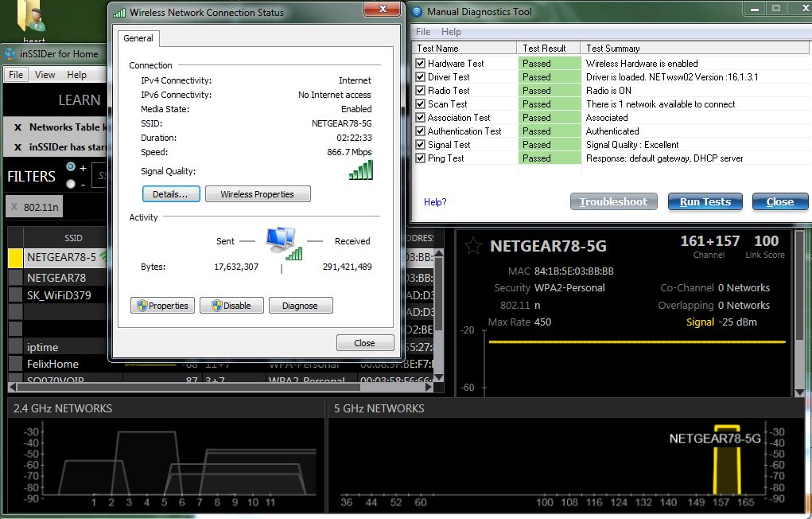Remove the 802.11n filter with its X
The width and height of the screenshot is (812, 519).
[x=14, y=208]
